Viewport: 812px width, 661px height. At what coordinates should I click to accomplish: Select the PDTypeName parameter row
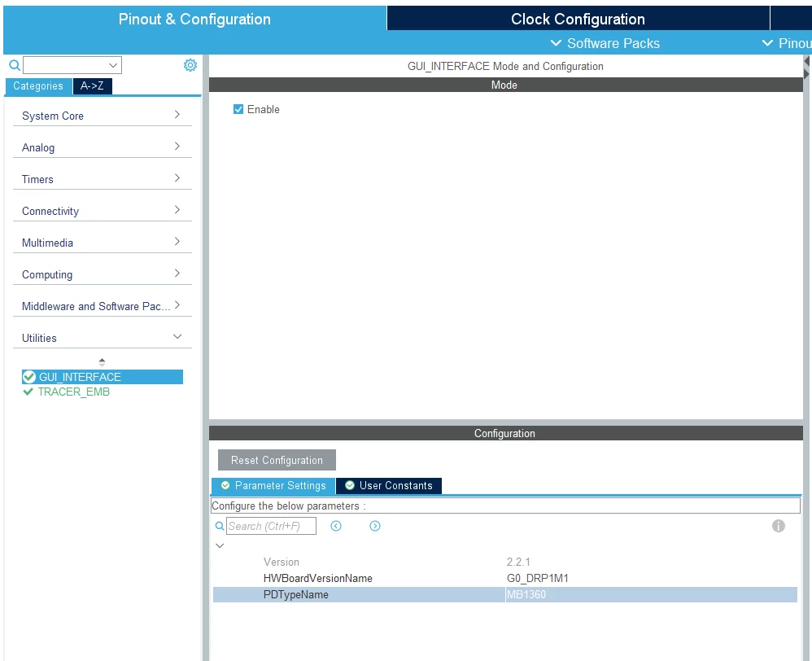coord(505,595)
